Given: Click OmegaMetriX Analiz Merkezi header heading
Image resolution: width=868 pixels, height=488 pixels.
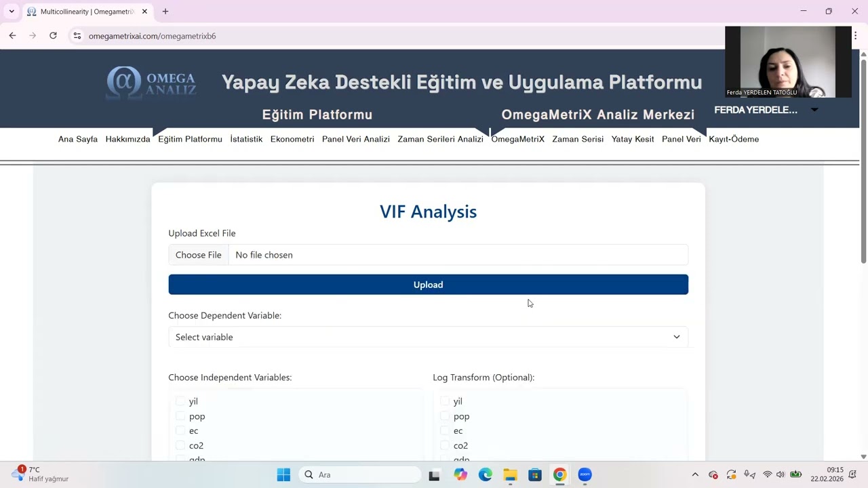Looking at the screenshot, I should (598, 115).
